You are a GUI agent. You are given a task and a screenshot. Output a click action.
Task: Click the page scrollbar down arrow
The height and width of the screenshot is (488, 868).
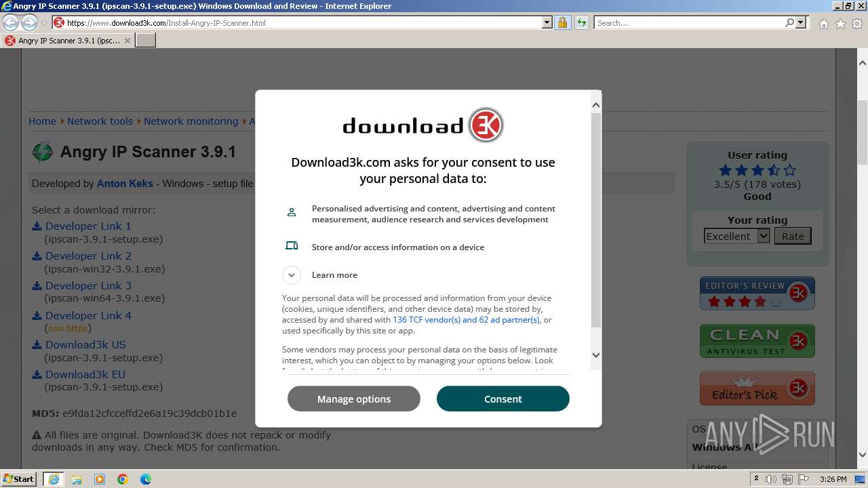[x=863, y=455]
